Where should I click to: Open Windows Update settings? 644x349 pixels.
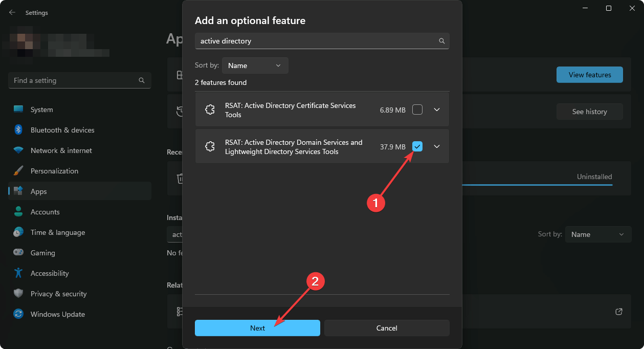pos(80,314)
